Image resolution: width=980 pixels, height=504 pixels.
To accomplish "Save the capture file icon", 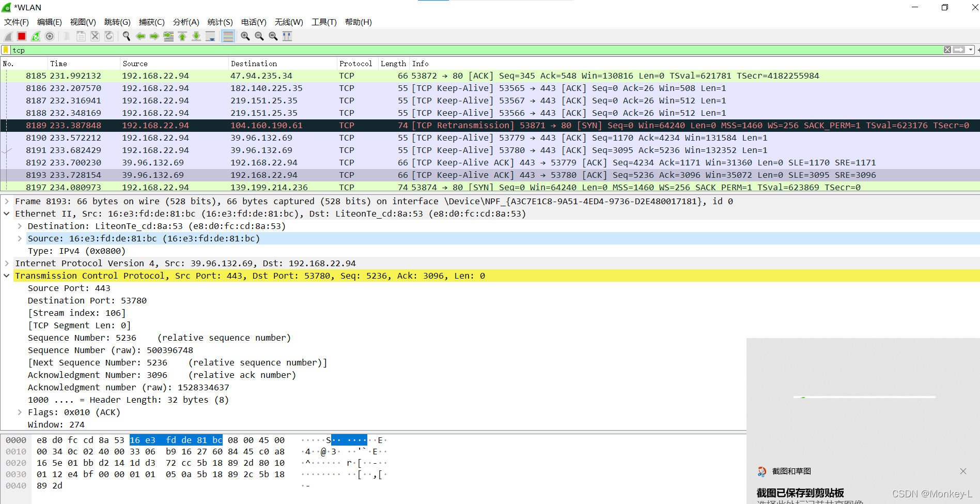I will [x=81, y=36].
